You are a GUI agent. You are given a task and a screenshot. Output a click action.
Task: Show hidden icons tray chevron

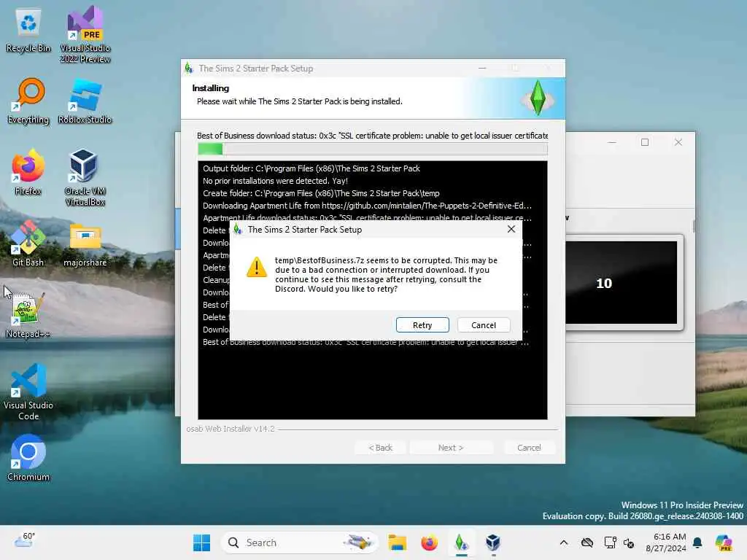[x=564, y=542]
